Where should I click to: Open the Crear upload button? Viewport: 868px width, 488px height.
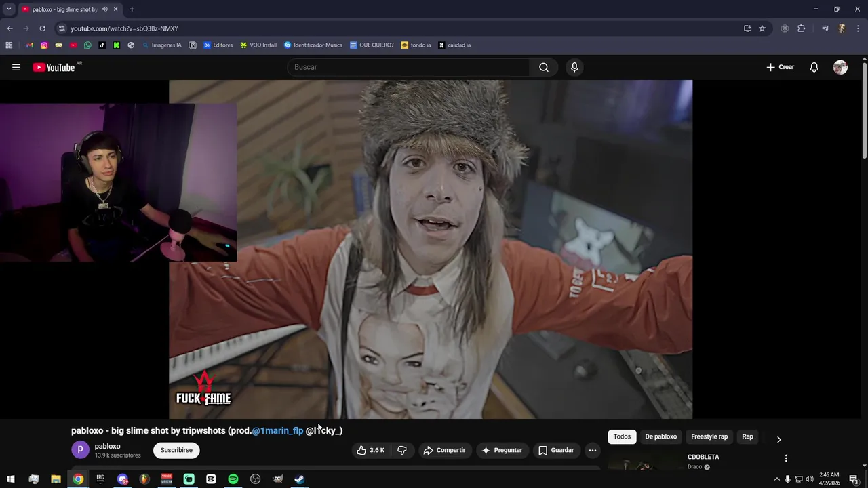point(781,67)
